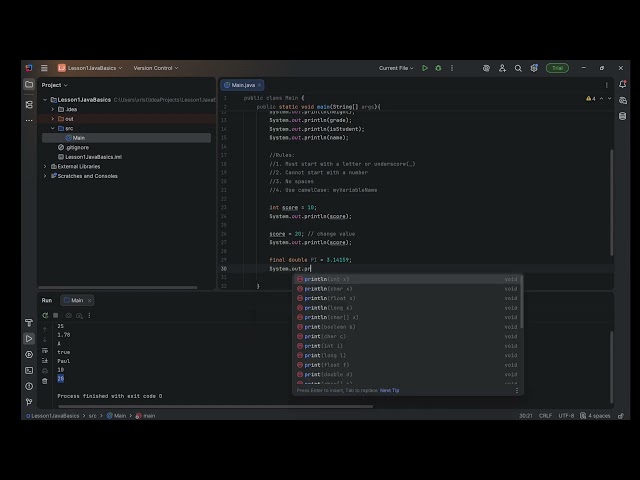Viewport: 640px width, 480px height.
Task: Close the Main run tab
Action: pos(89,300)
